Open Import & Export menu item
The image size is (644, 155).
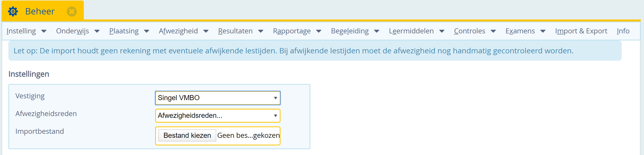581,31
